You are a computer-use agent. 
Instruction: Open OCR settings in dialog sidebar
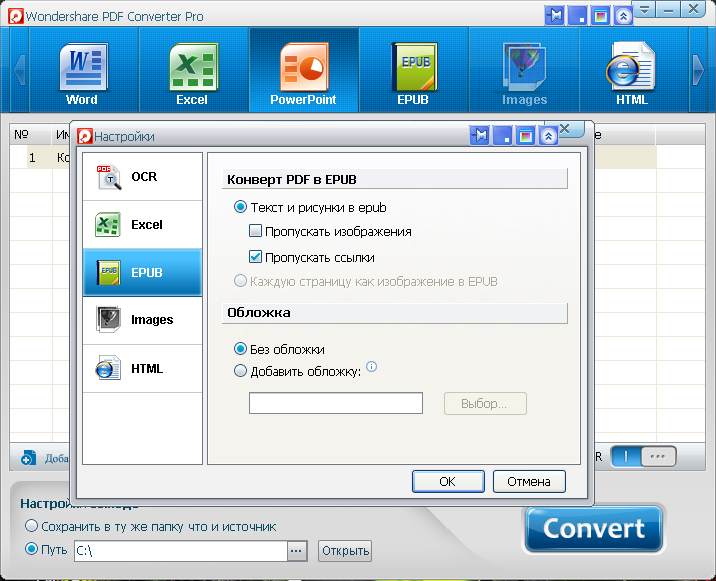click(x=142, y=177)
